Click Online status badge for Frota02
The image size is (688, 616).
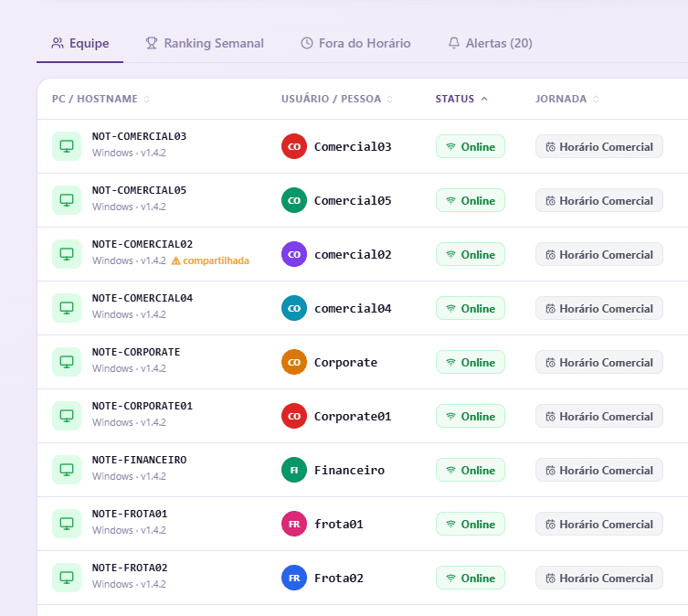[x=471, y=578]
